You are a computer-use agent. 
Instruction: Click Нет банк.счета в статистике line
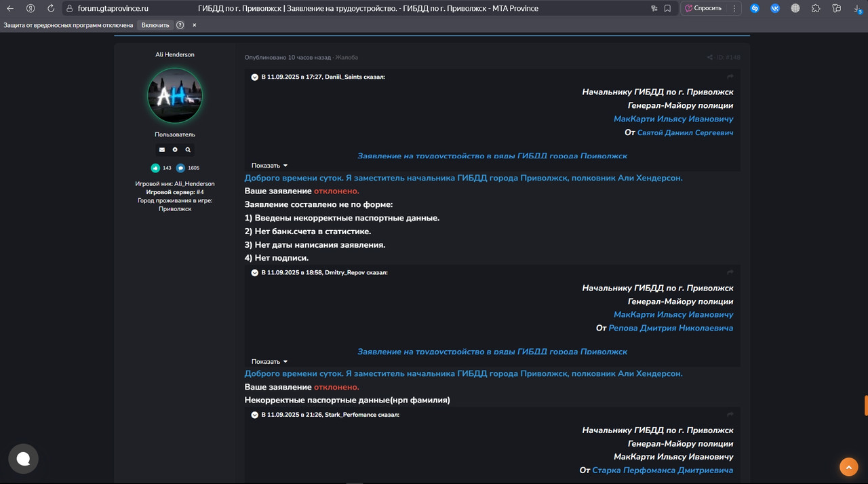click(x=308, y=231)
